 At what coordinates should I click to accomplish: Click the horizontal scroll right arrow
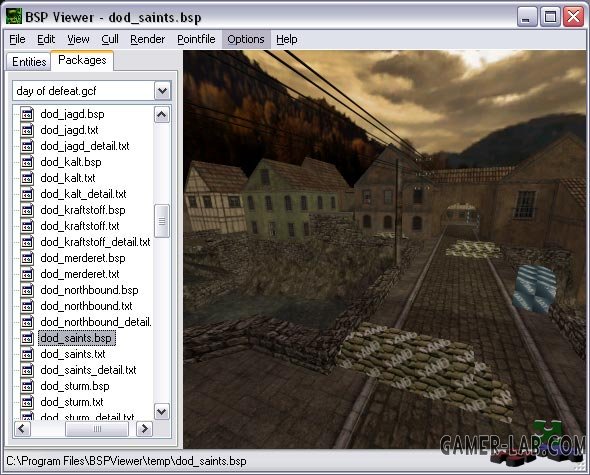[x=144, y=429]
